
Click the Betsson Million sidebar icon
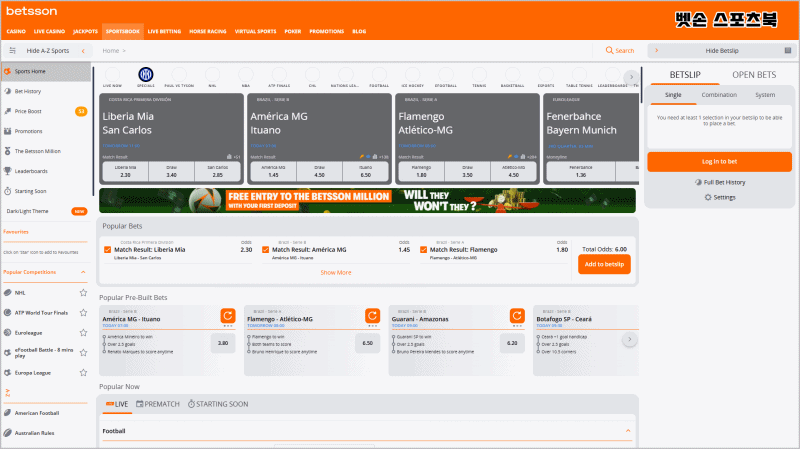coord(8,151)
